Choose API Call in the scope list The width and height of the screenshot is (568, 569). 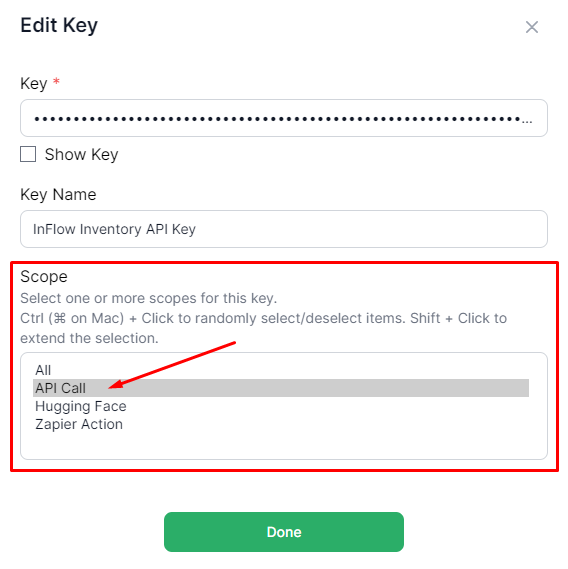(281, 388)
